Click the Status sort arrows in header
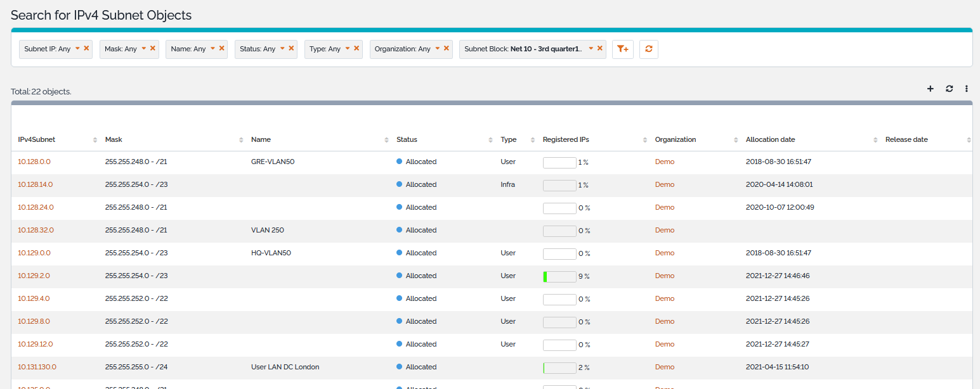Image resolution: width=980 pixels, height=389 pixels. point(490,140)
